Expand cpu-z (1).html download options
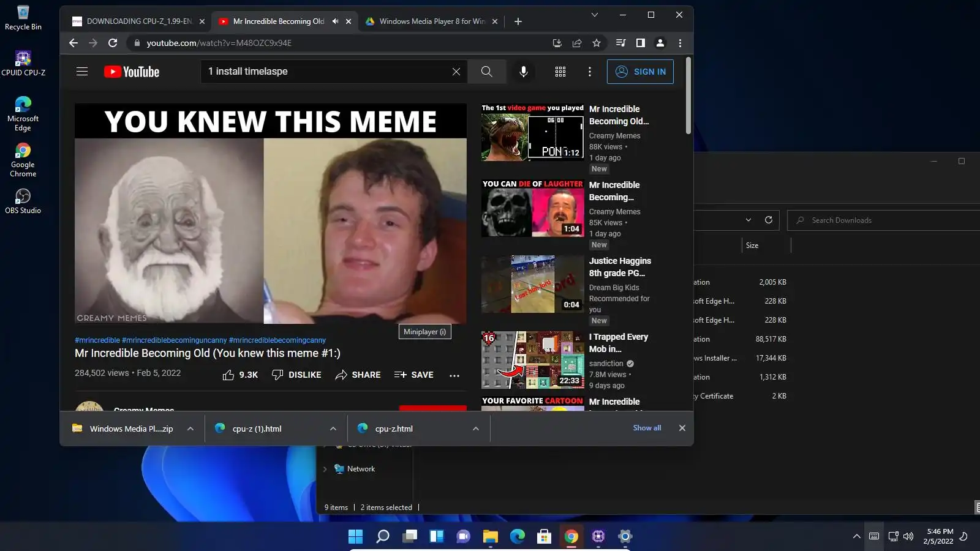Viewport: 980px width, 551px height. 333,429
